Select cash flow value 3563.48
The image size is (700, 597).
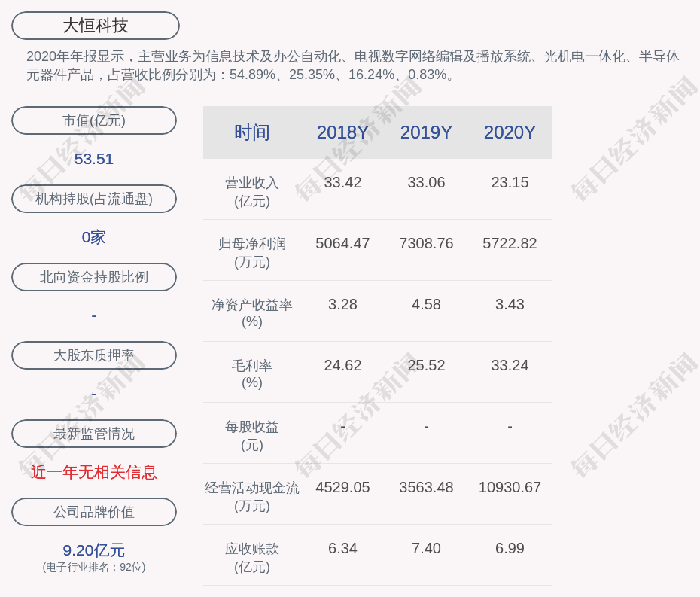tap(426, 487)
